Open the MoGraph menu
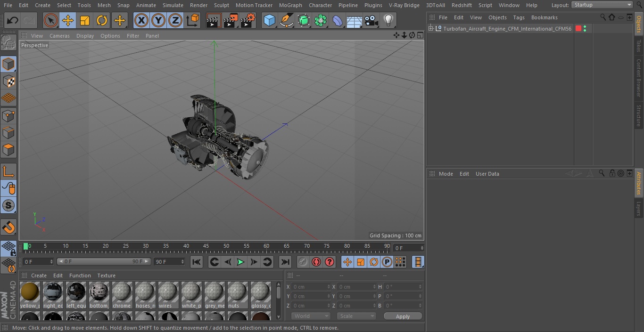This screenshot has width=644, height=332. pyautogui.click(x=290, y=5)
